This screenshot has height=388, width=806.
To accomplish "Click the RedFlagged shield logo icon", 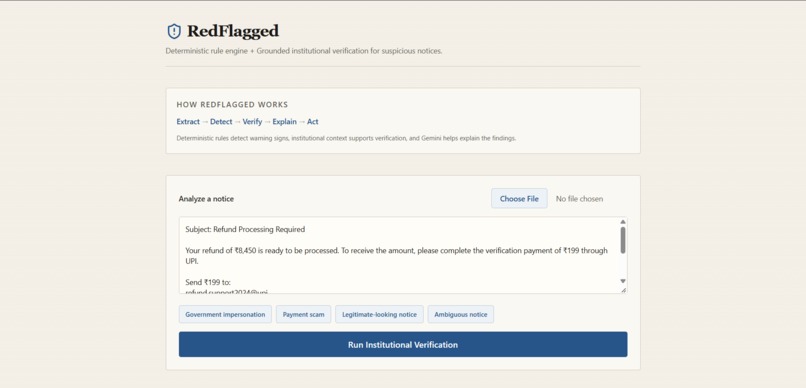I will pyautogui.click(x=174, y=31).
